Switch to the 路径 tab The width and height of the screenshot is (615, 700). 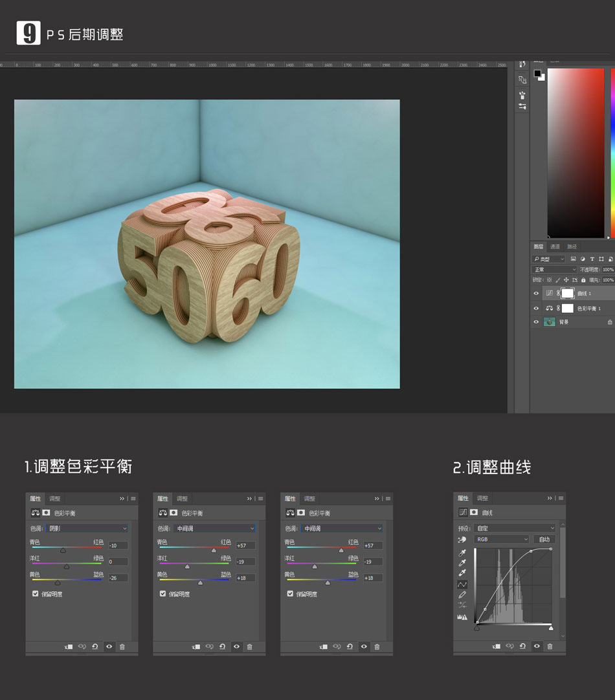572,246
